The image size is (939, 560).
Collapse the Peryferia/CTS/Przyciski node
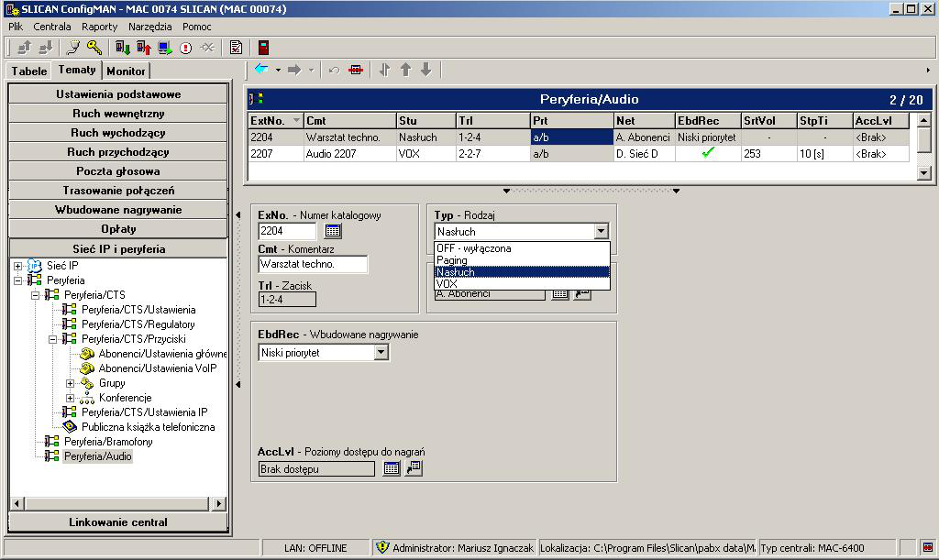point(52,339)
